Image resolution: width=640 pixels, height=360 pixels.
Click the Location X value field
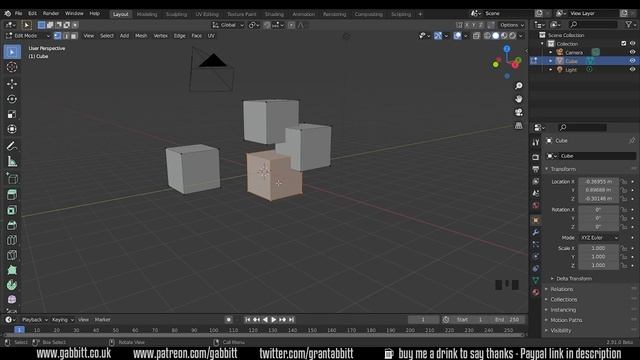(598, 182)
